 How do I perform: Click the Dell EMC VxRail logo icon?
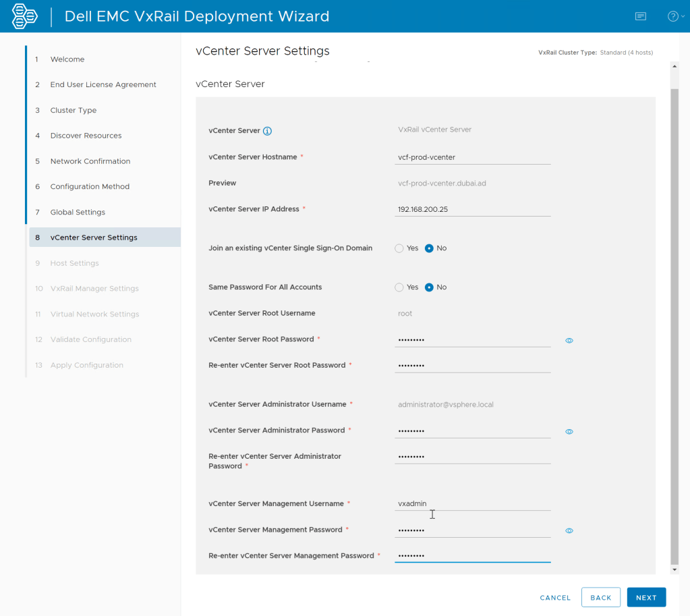coord(25,16)
